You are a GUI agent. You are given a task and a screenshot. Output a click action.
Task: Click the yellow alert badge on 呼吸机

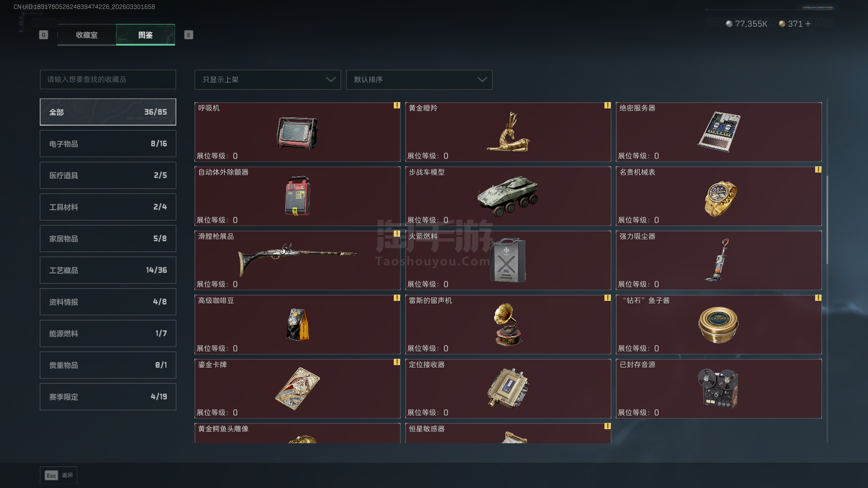pyautogui.click(x=396, y=105)
